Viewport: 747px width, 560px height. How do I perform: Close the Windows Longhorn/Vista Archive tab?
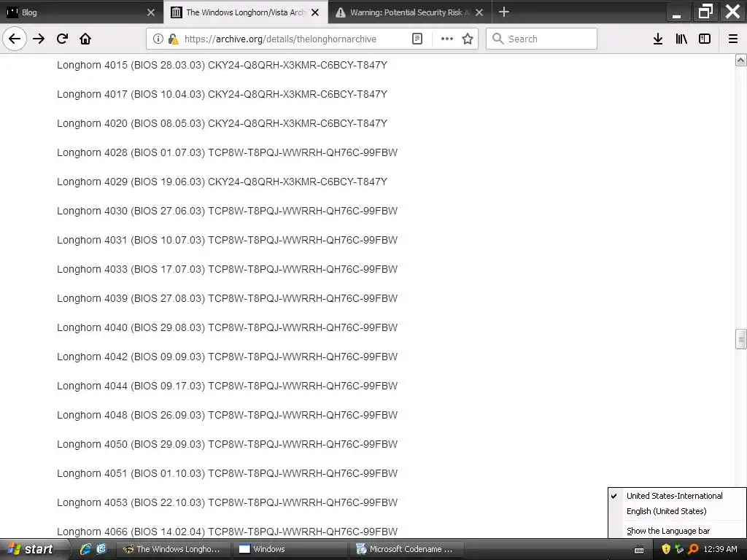(315, 12)
